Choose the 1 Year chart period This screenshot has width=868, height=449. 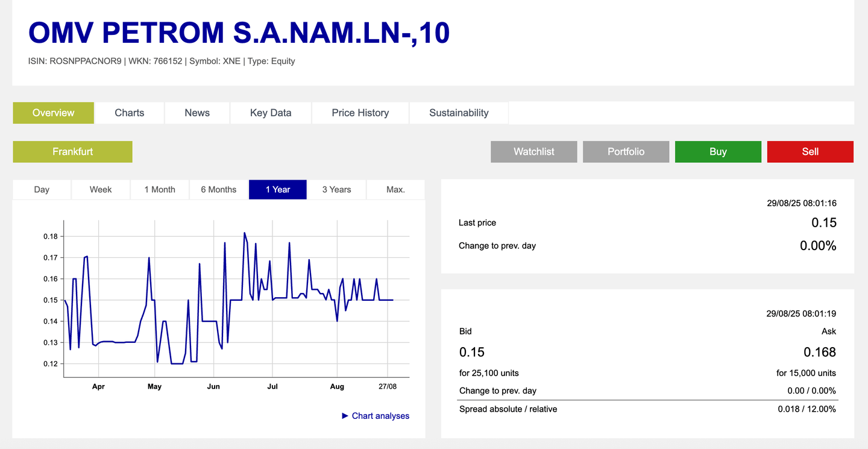278,189
